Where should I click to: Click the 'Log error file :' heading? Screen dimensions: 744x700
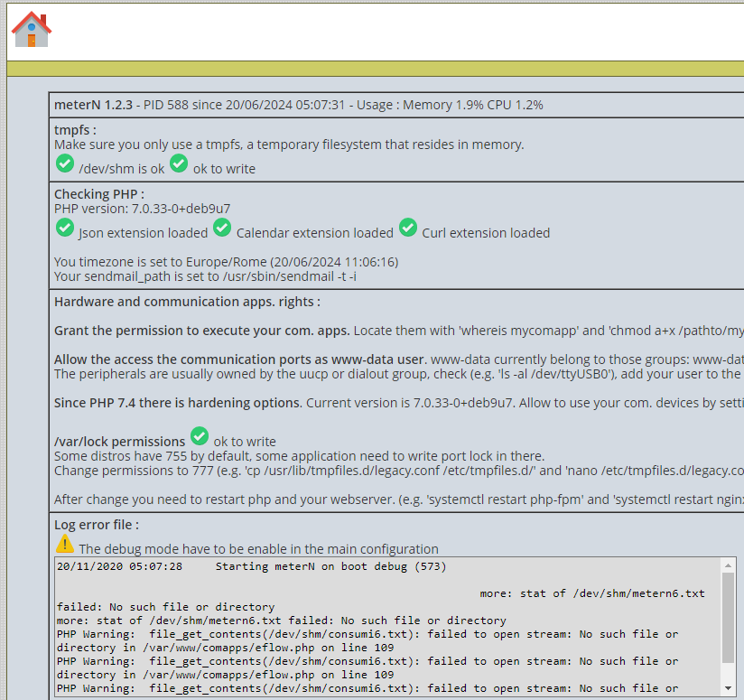pos(97,525)
